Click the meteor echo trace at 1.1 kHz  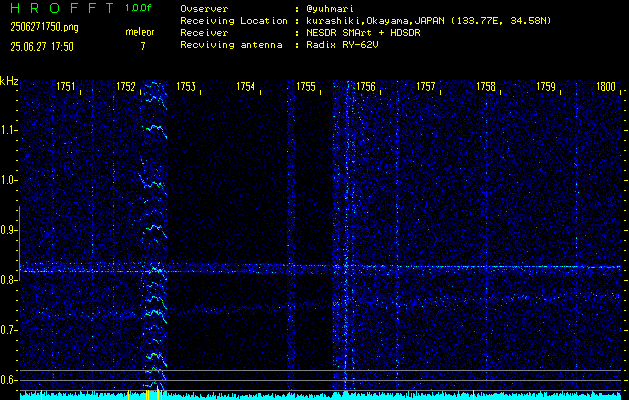pos(155,131)
